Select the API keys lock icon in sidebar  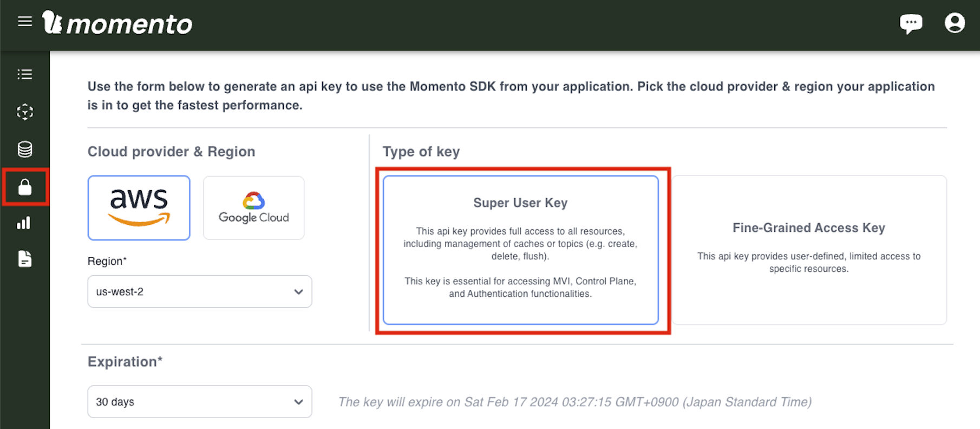point(25,187)
